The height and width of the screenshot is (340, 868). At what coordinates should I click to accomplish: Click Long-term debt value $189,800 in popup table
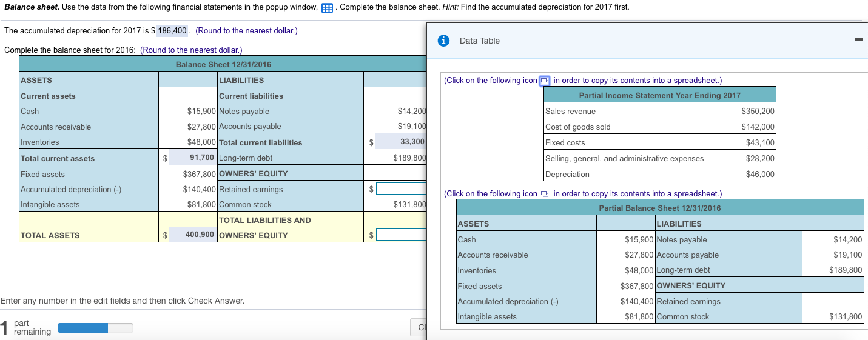tap(846, 270)
